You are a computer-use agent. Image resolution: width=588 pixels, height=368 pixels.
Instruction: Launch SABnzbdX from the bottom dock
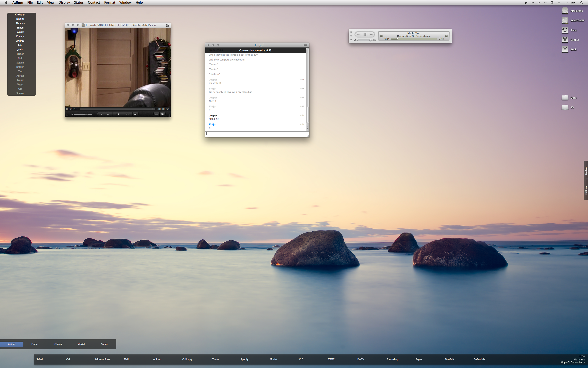[479, 359]
